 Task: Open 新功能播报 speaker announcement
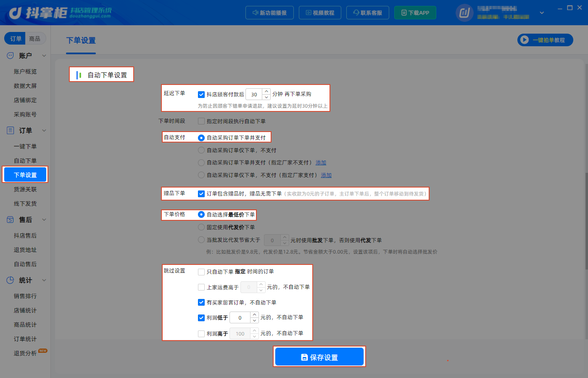(x=269, y=13)
